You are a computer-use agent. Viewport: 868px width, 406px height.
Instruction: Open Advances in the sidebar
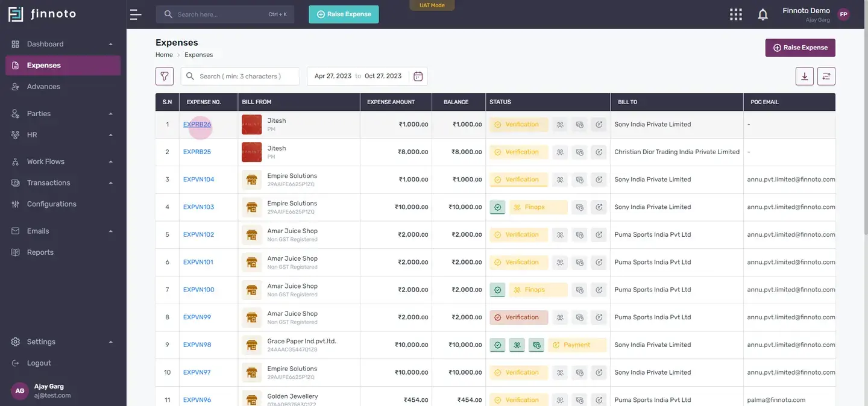point(63,87)
